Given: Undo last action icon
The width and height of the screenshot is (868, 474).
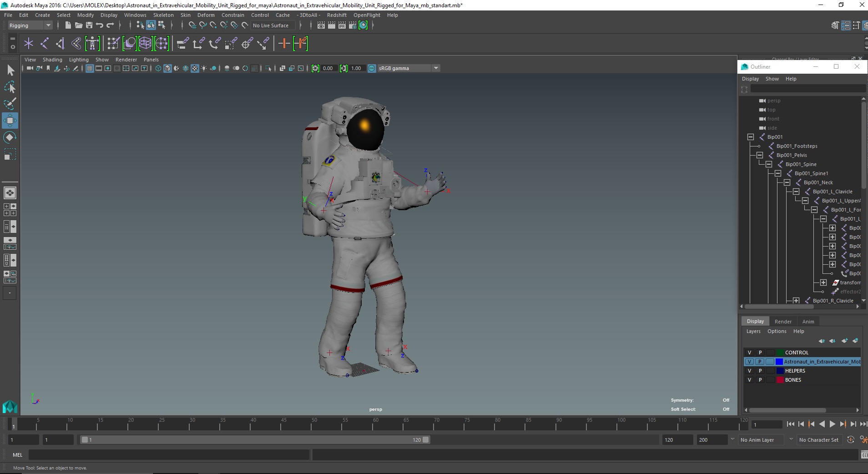Looking at the screenshot, I should [x=100, y=25].
